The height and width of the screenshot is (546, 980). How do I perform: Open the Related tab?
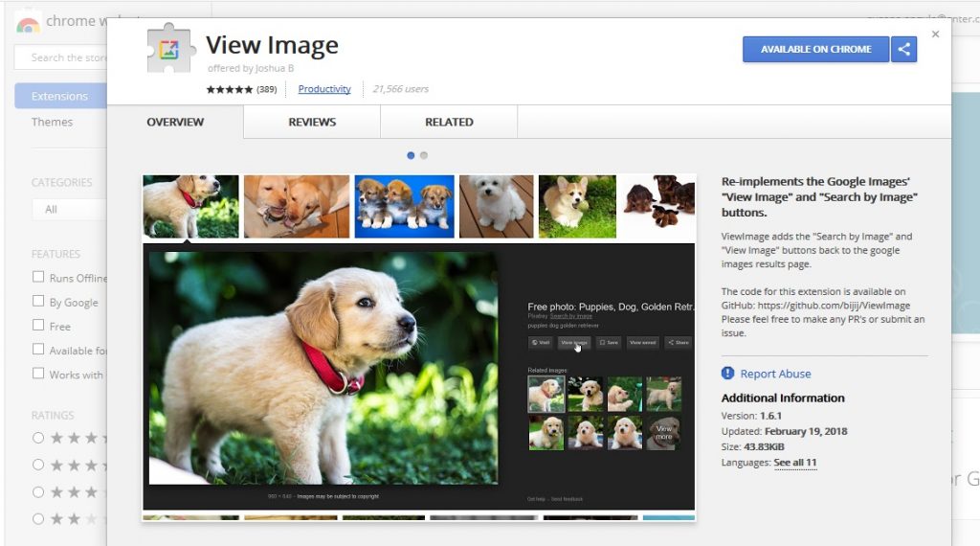pos(449,122)
